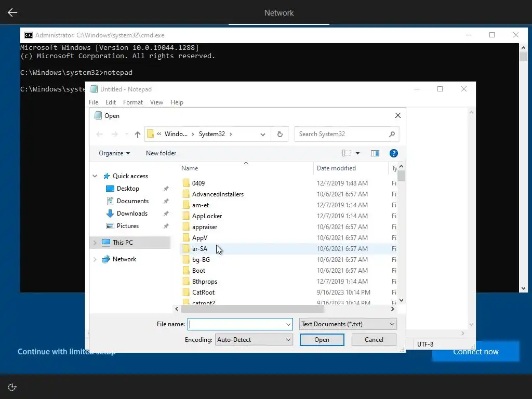Image resolution: width=532 pixels, height=399 pixels.
Task: Click the search magnifier icon in Open dialog
Action: click(392, 134)
